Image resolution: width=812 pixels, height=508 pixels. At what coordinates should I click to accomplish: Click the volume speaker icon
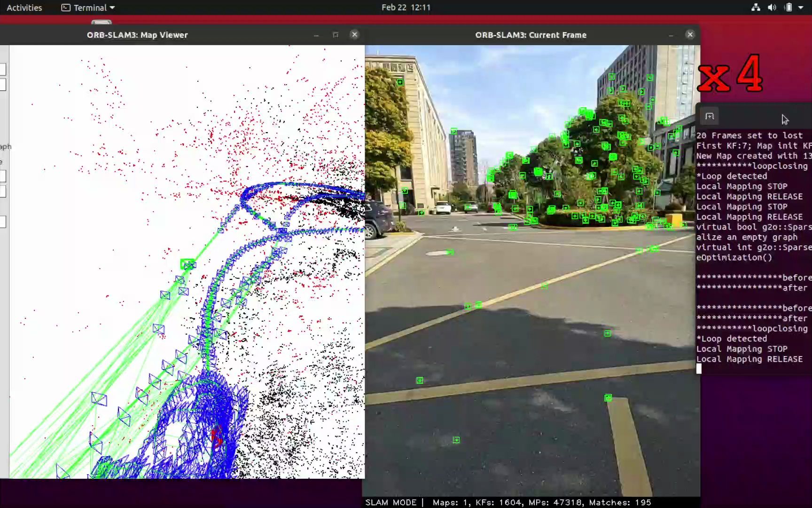[772, 8]
